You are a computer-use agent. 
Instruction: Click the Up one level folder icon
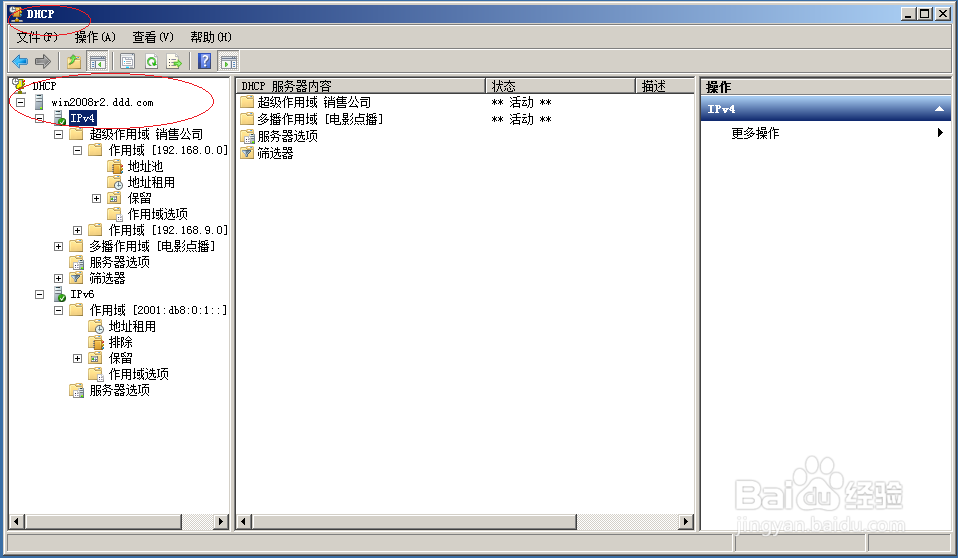74,61
